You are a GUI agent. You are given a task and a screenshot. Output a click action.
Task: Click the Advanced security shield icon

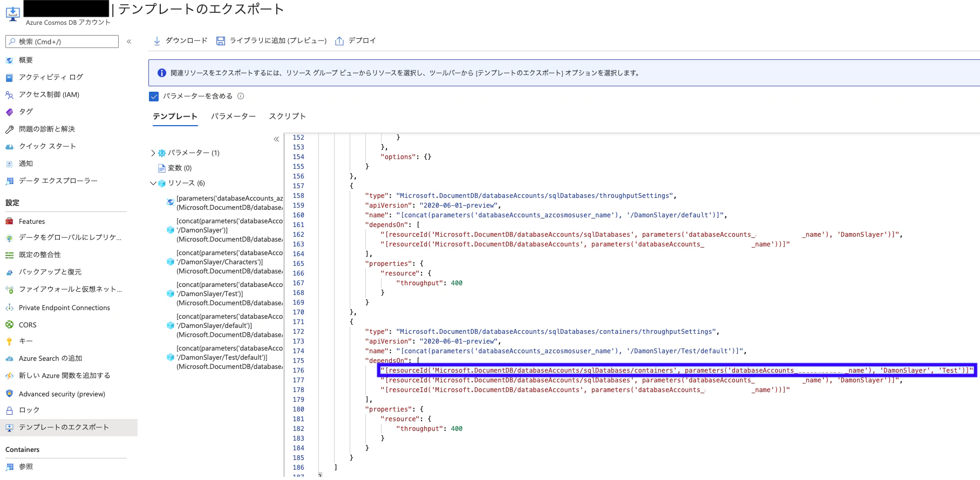coord(9,394)
